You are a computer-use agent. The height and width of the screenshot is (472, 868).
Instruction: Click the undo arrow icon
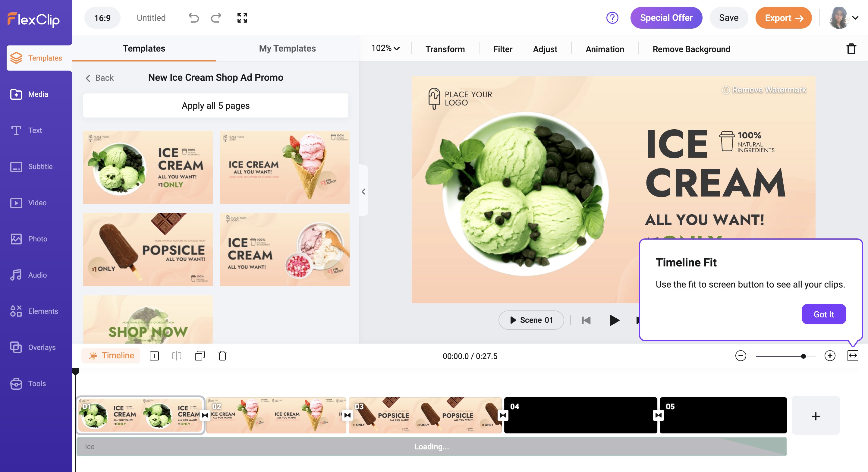[193, 18]
